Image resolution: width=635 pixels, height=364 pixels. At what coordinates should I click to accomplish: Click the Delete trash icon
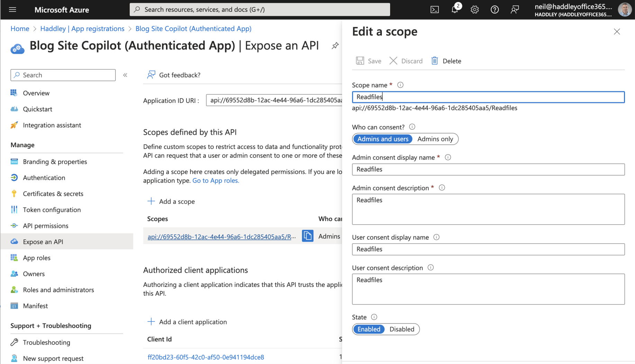(435, 61)
